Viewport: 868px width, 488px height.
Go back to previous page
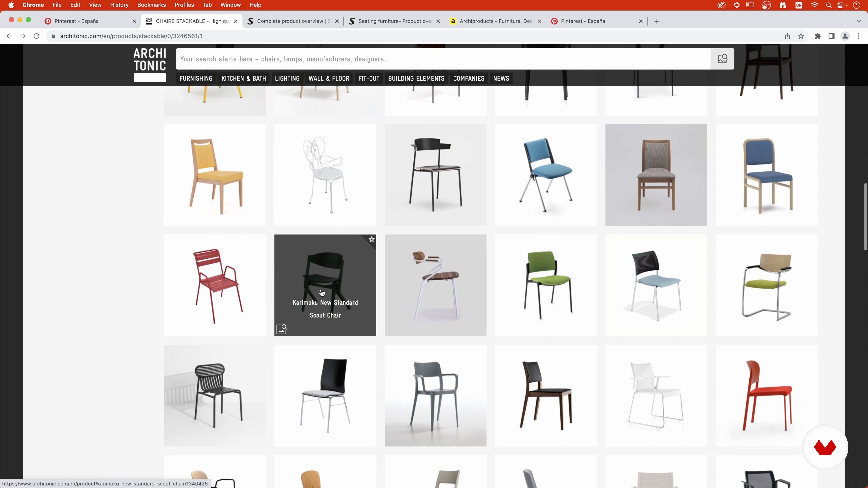point(9,36)
